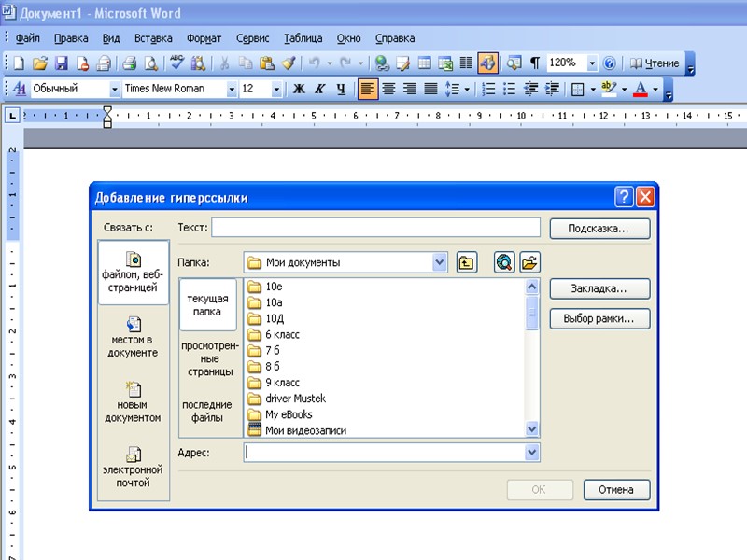Cancel the dialog with Отмена
This screenshot has height=560, width=747.
(617, 489)
